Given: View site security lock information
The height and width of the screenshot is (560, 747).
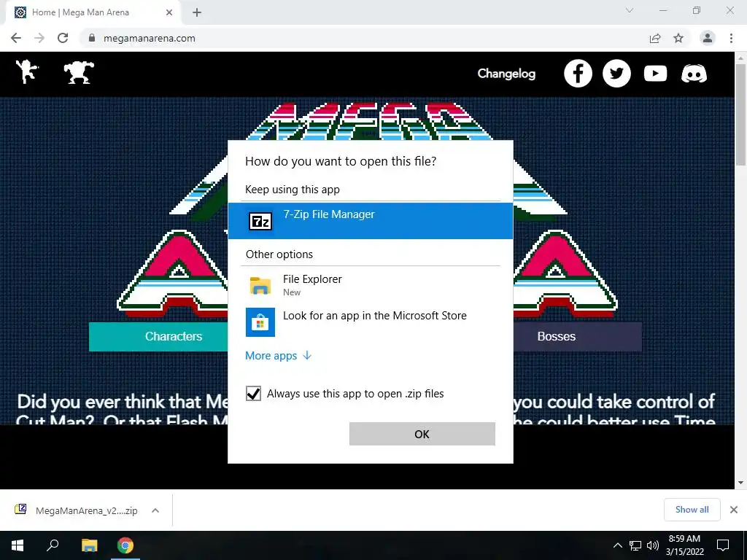Looking at the screenshot, I should pos(92,38).
